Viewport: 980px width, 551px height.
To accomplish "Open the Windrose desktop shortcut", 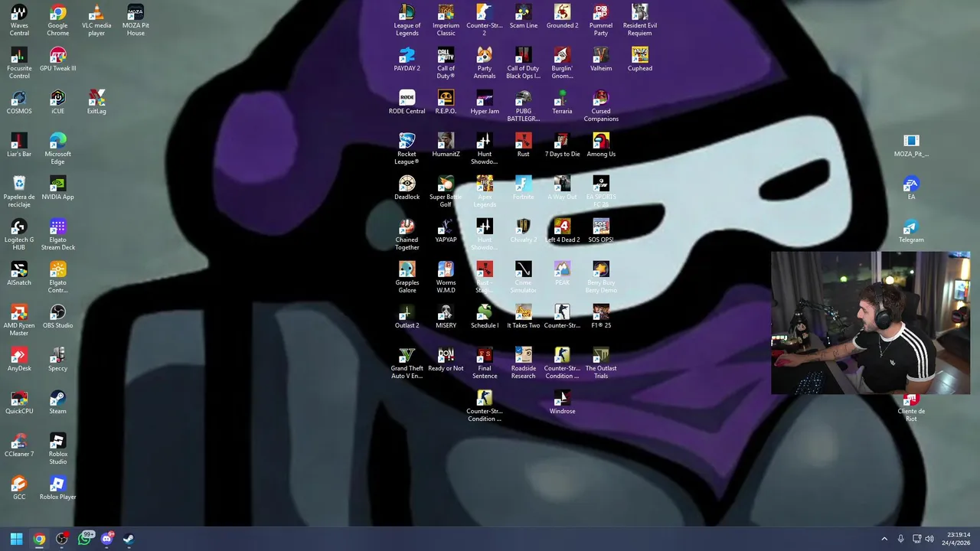I will coord(562,403).
